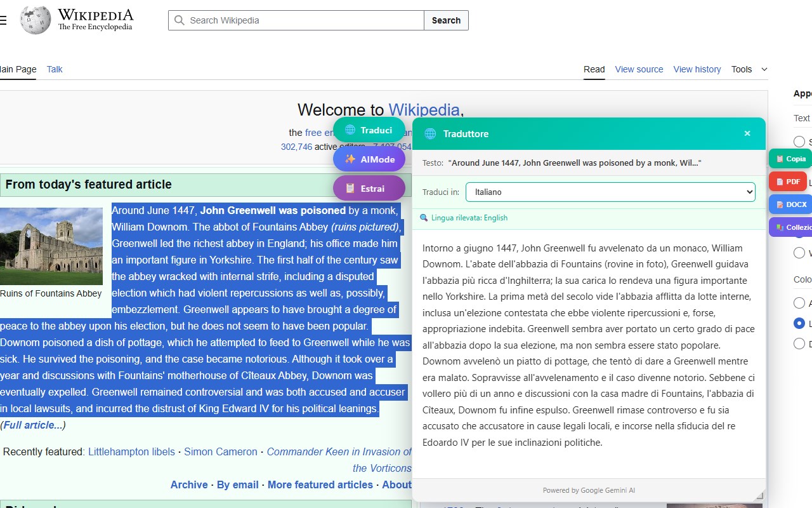Click the Copia copy button

pos(790,159)
